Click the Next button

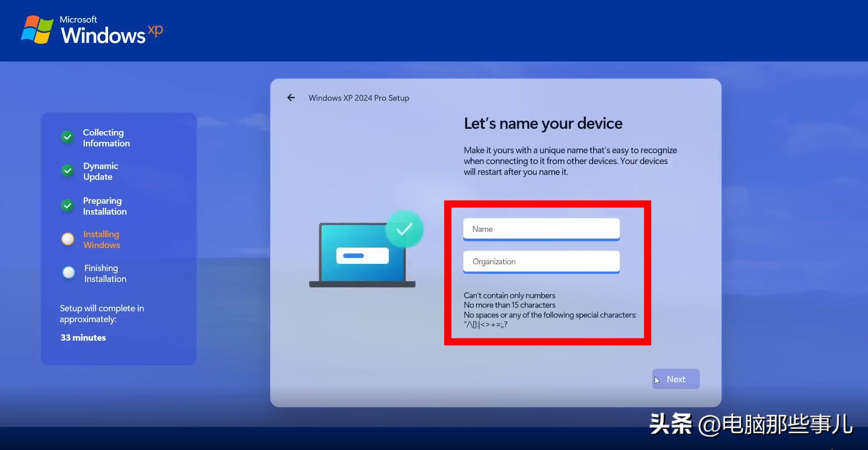(x=675, y=379)
